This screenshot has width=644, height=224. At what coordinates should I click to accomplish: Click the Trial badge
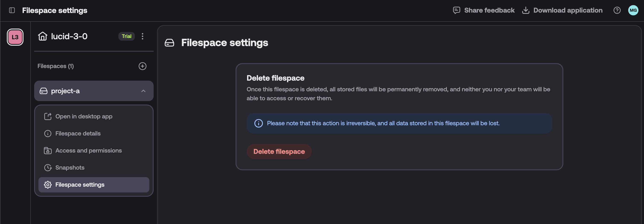tap(127, 36)
